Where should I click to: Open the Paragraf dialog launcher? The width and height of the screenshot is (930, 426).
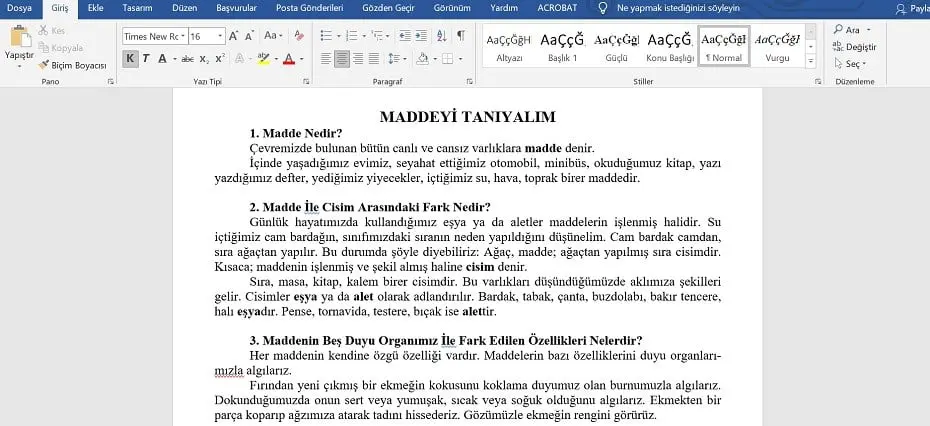(470, 81)
